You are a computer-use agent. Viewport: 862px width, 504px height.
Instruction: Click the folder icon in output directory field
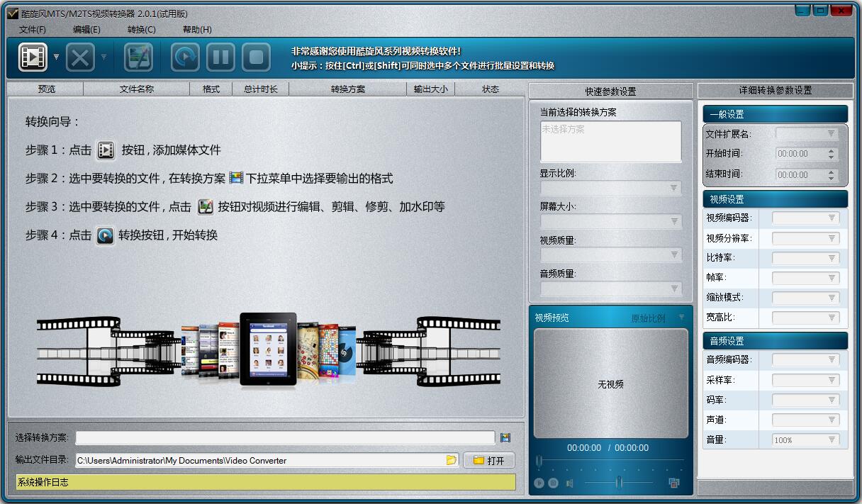click(451, 460)
